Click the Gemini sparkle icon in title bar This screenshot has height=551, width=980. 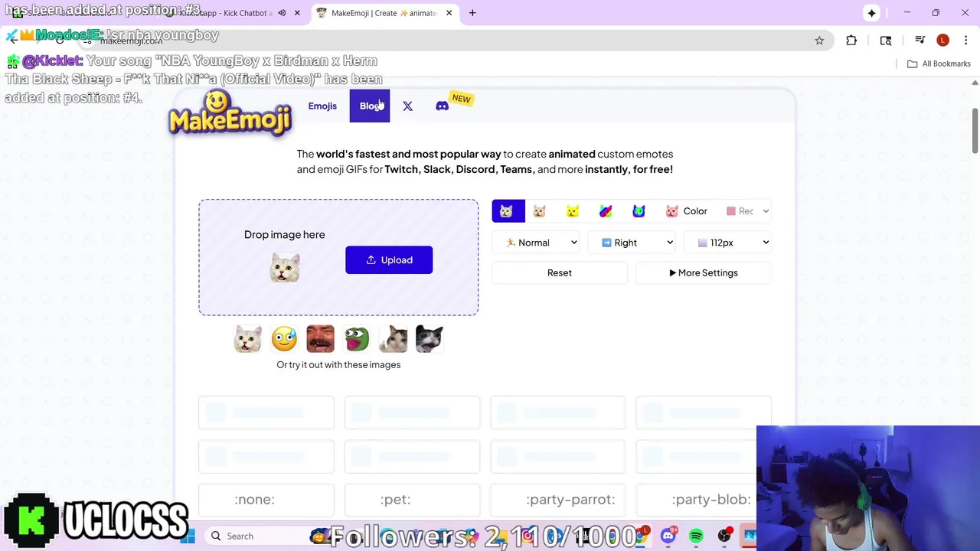tap(871, 13)
